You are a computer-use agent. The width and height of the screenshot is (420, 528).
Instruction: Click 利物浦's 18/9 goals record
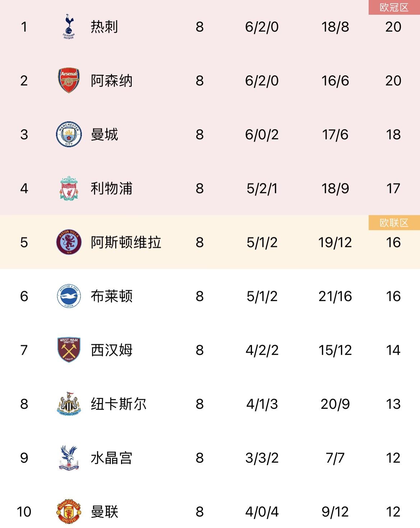[x=335, y=188]
